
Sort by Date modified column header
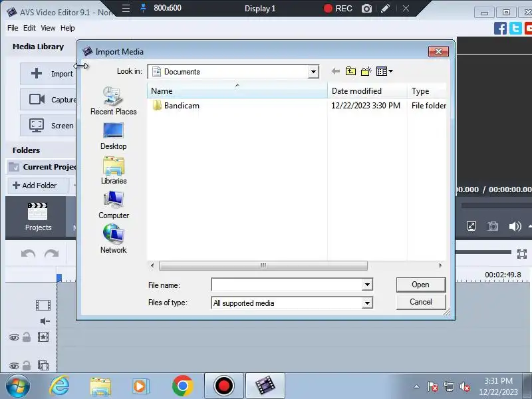368,91
